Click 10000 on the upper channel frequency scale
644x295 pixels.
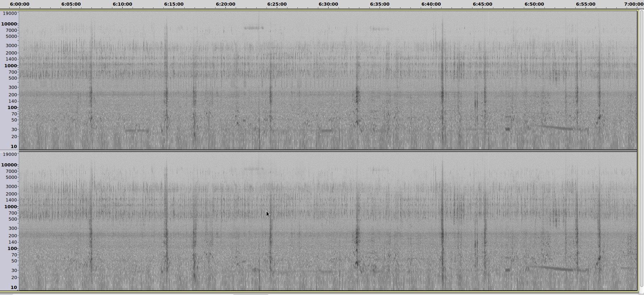point(9,24)
